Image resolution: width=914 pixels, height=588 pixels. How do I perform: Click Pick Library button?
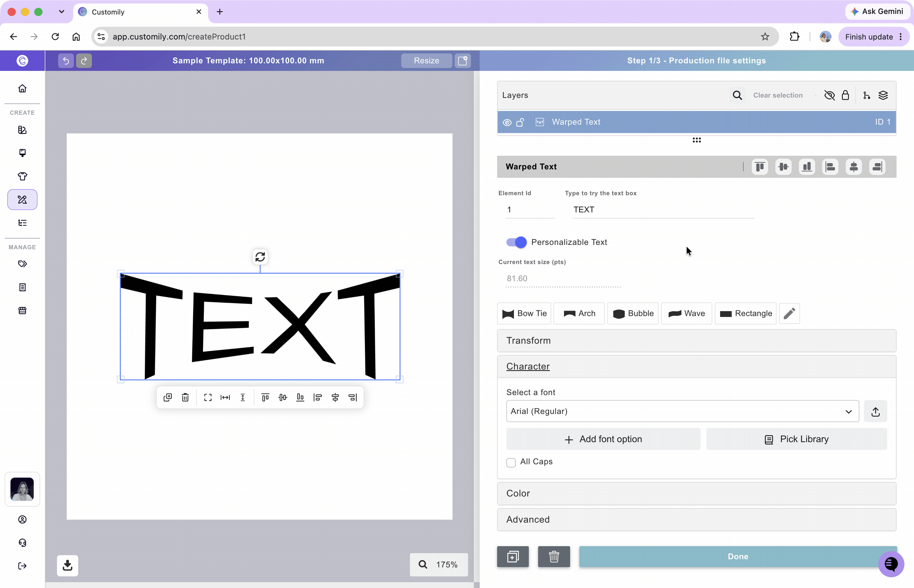(x=796, y=440)
